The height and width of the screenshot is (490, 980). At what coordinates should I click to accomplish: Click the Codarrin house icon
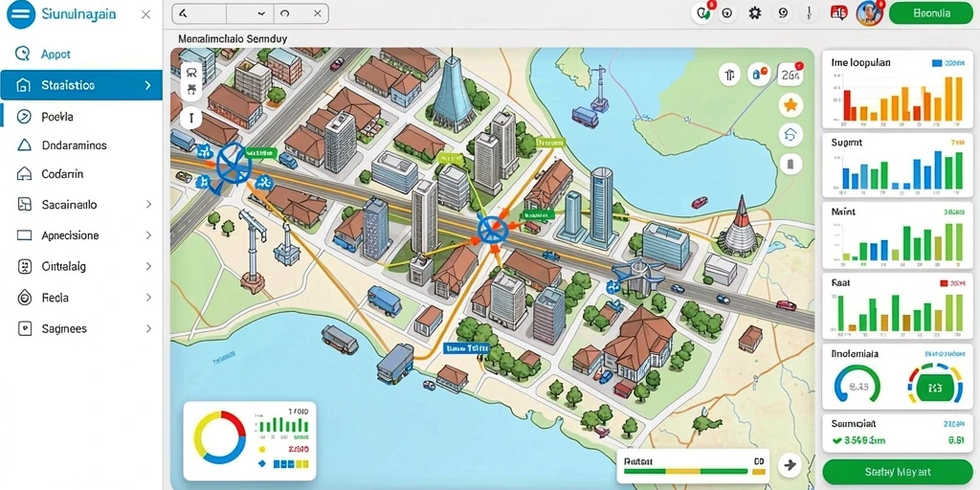(x=24, y=174)
